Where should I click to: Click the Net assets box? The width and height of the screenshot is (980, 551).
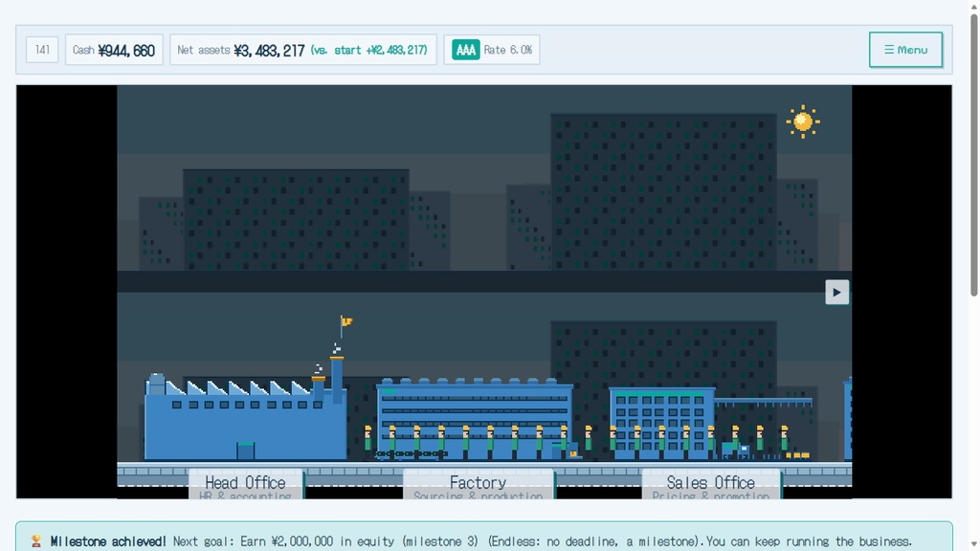303,50
